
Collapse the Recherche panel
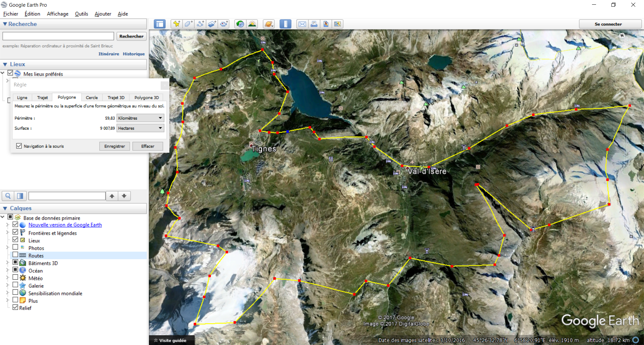[5, 24]
